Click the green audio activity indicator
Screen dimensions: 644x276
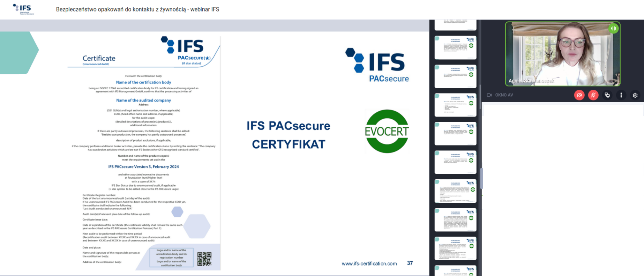613,28
